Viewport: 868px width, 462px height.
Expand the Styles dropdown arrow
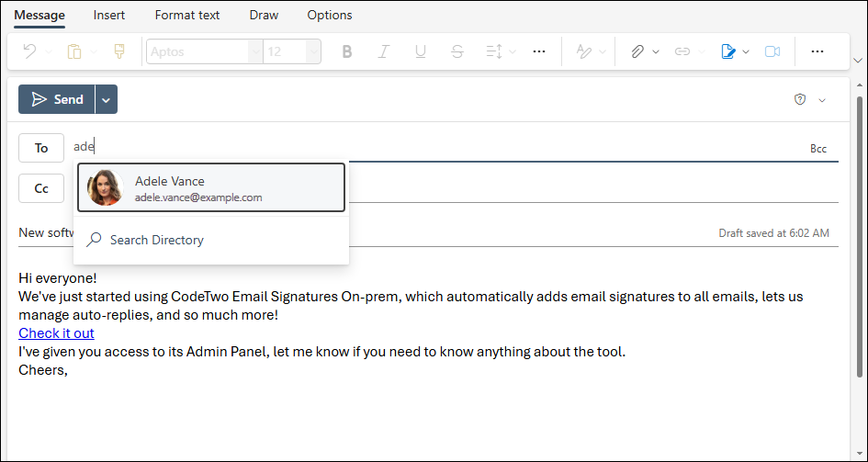click(603, 52)
